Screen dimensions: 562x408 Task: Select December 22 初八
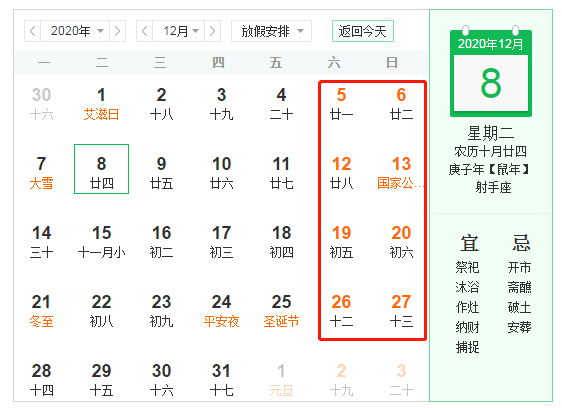[x=101, y=310]
